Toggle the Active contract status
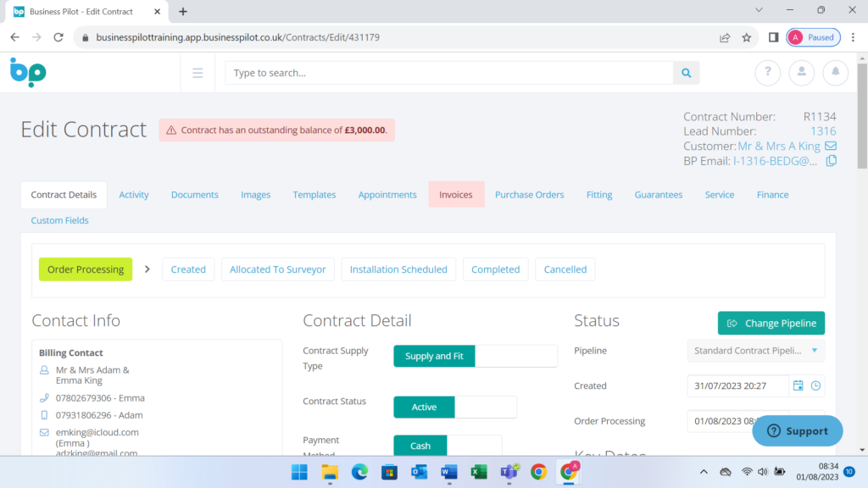The image size is (868, 488). click(424, 407)
